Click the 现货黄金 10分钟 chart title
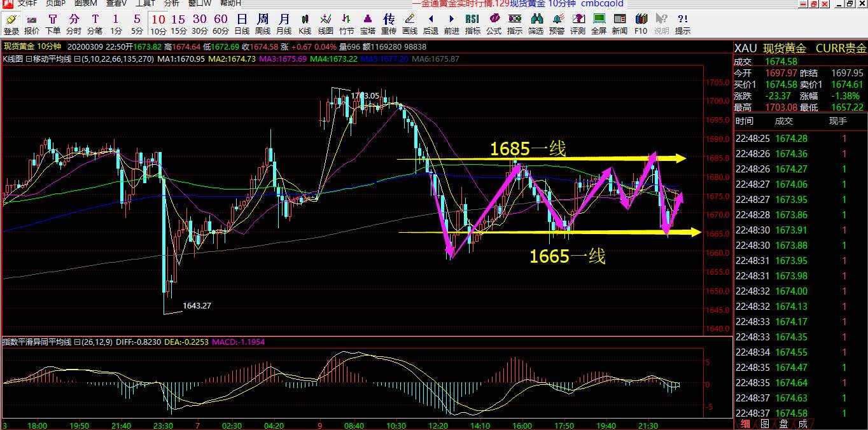 coord(32,46)
